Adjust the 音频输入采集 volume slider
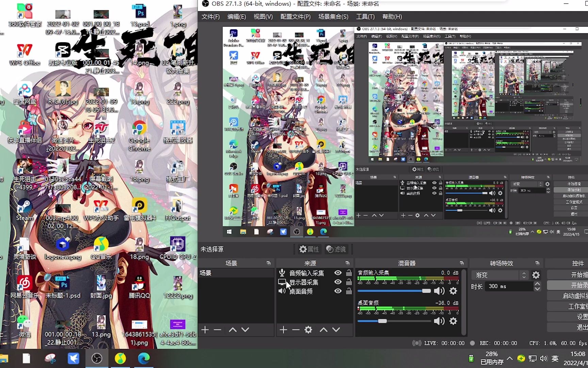The width and height of the screenshot is (588, 368). 394,291
